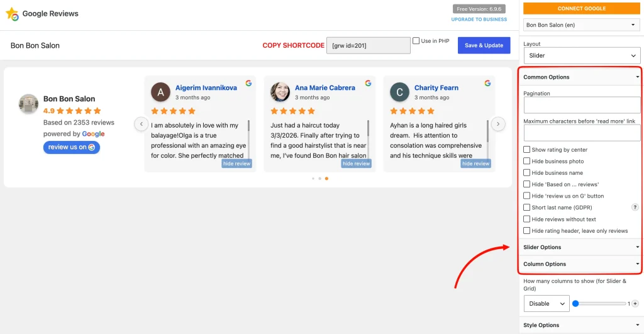Click the Connect Google button
The image size is (644, 334).
pos(582,8)
